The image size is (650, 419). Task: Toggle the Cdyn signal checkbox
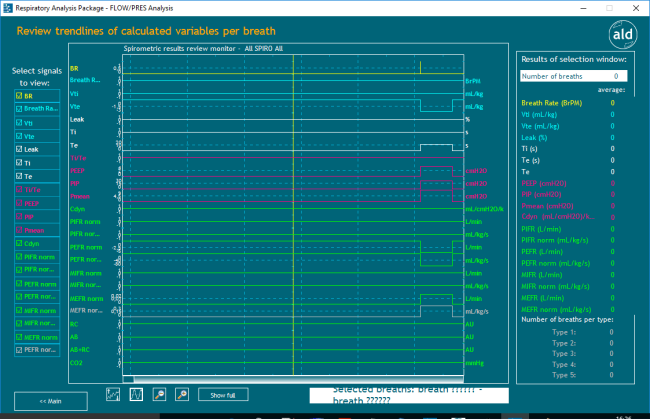19,243
